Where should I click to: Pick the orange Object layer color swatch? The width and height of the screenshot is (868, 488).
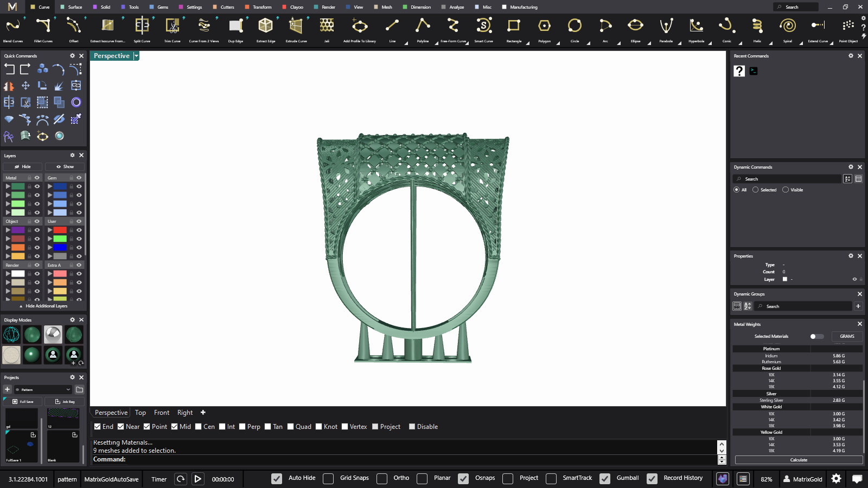click(x=18, y=247)
